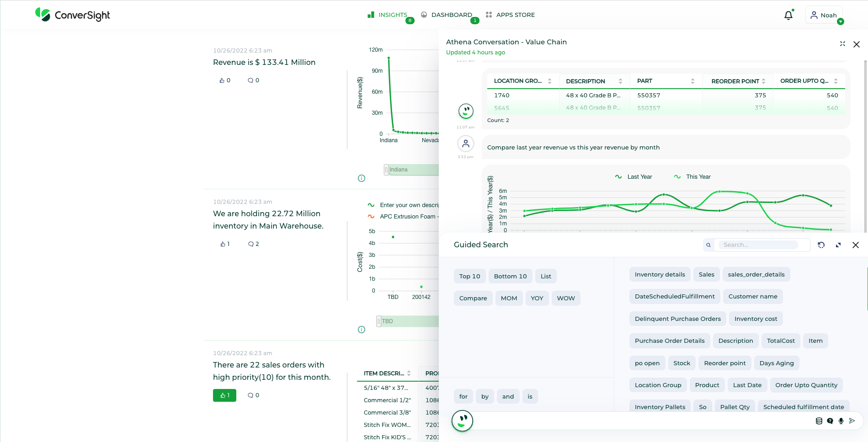Sort the Part column

tap(692, 81)
